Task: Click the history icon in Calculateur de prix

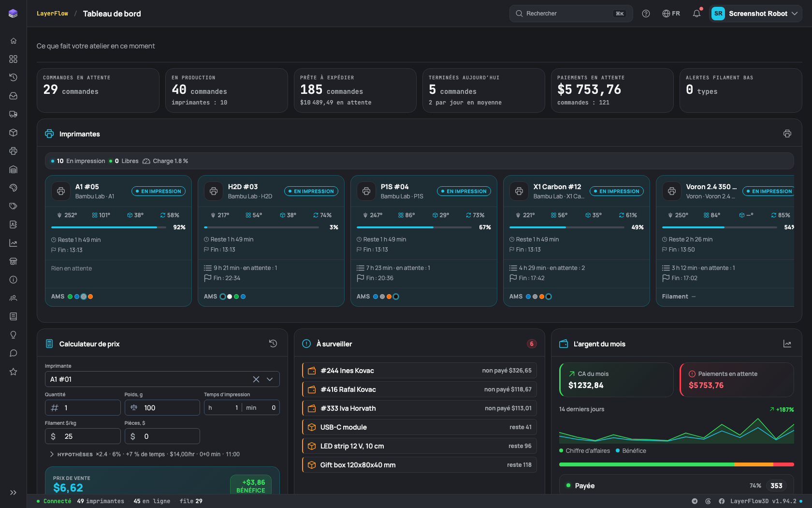Action: tap(273, 344)
